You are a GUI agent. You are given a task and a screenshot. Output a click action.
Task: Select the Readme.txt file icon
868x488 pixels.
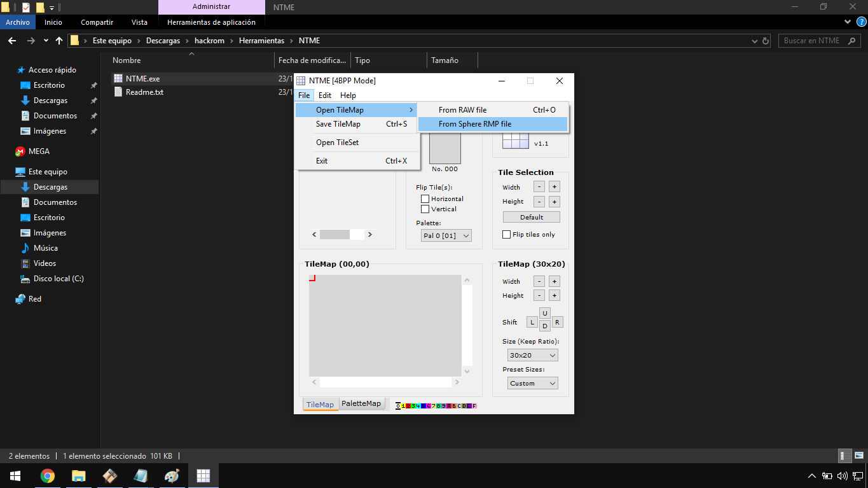pos(118,91)
